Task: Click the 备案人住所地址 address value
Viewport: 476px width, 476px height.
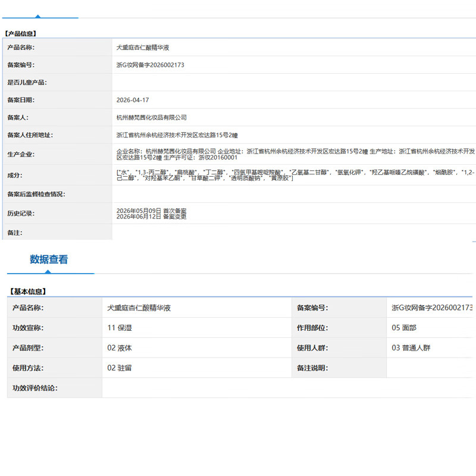Action: point(177,136)
